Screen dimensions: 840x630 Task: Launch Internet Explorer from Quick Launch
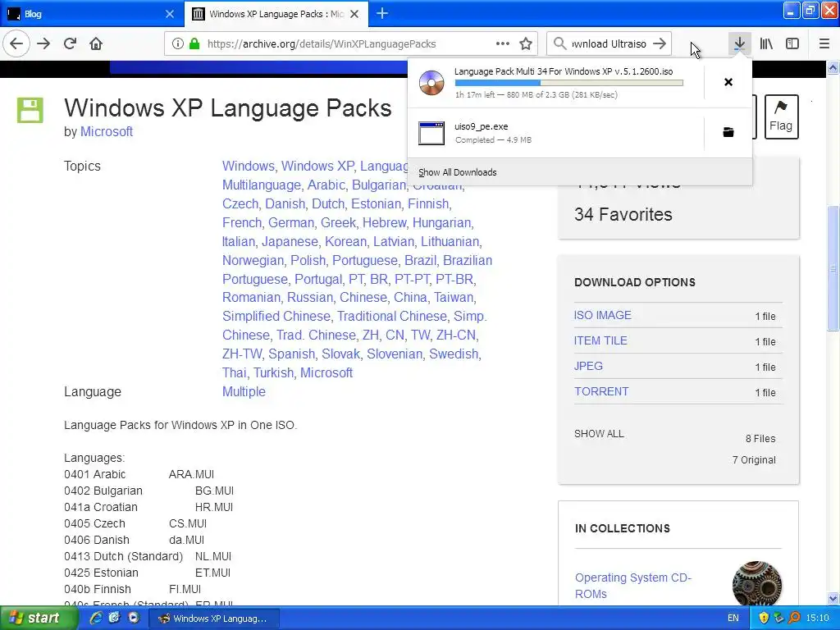[x=96, y=618]
